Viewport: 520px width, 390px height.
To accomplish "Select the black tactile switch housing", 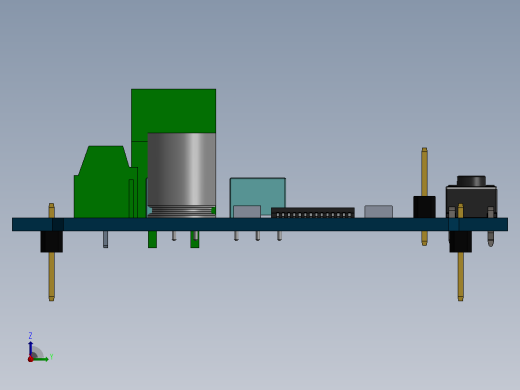I will click(471, 202).
